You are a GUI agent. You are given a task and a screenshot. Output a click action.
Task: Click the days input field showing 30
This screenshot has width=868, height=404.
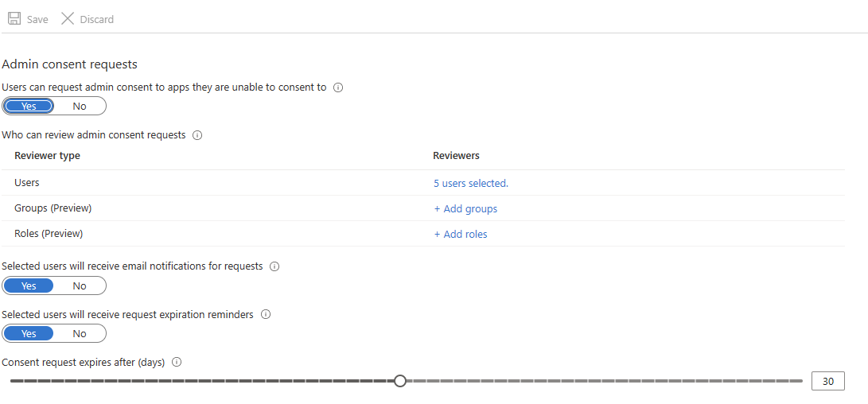pyautogui.click(x=828, y=381)
